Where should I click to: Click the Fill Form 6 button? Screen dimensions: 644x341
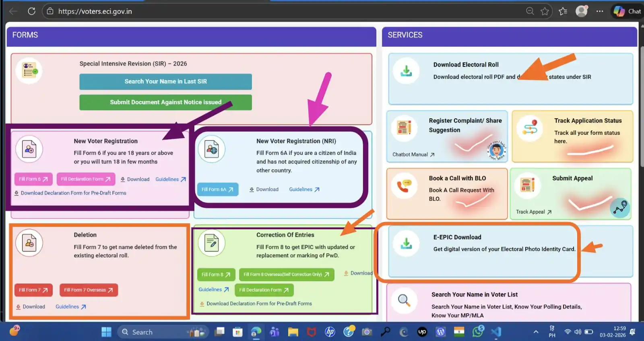pyautogui.click(x=33, y=179)
